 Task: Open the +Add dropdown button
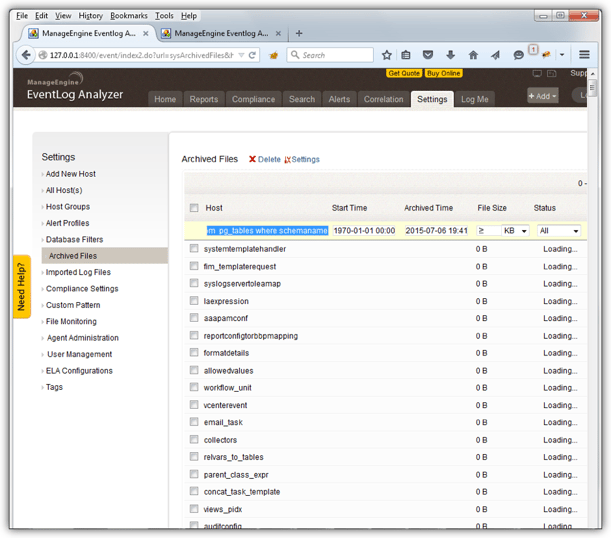coord(543,96)
